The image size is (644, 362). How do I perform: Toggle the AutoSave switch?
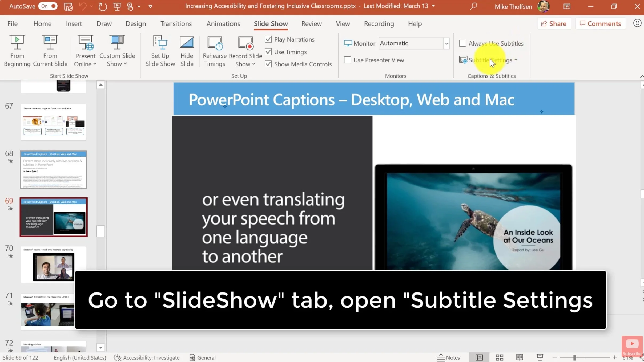point(48,6)
